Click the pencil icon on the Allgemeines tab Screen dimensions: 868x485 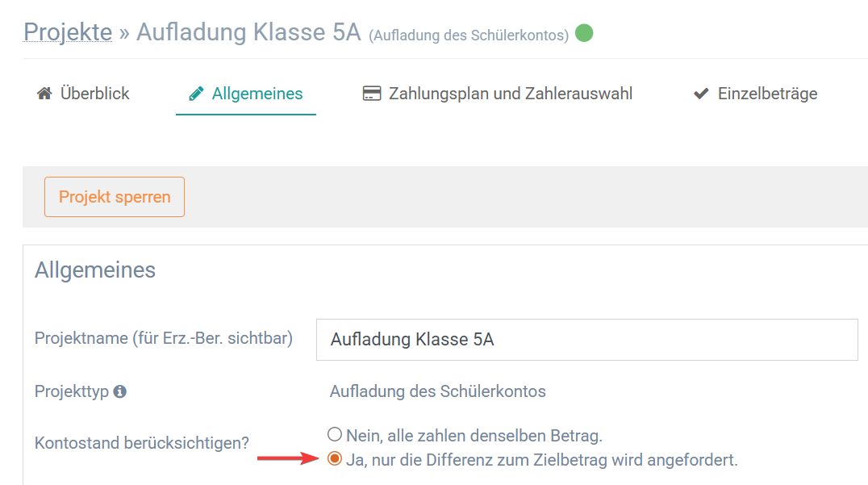pos(196,94)
